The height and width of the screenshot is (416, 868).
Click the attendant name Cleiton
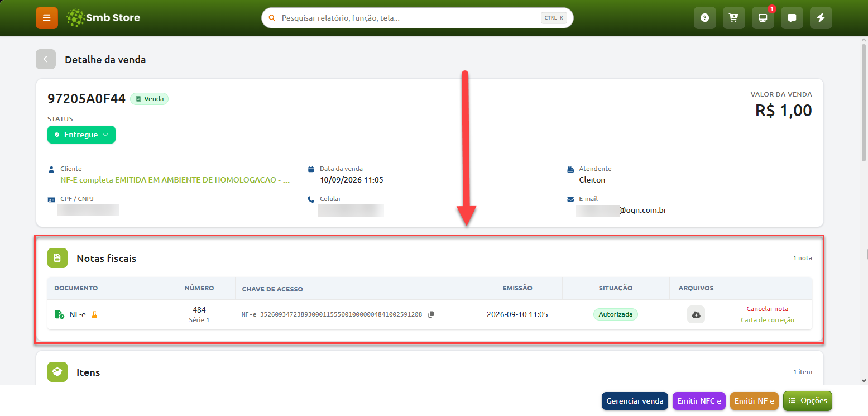(592, 180)
